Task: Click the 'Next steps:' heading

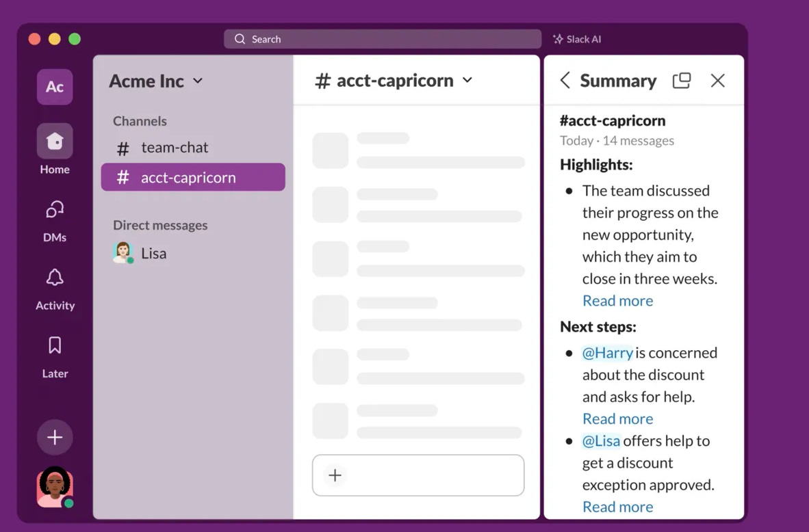Action: [x=598, y=327]
